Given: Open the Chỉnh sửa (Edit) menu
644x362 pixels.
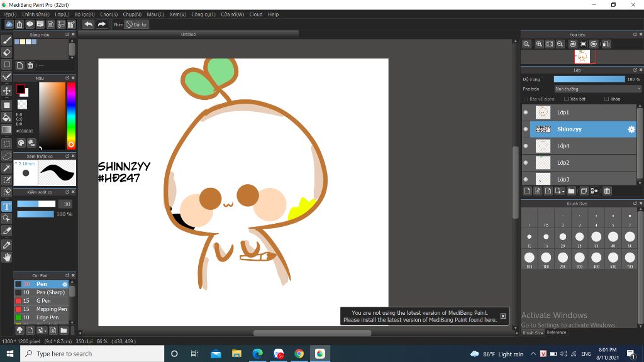Looking at the screenshot, I should click(x=36, y=14).
